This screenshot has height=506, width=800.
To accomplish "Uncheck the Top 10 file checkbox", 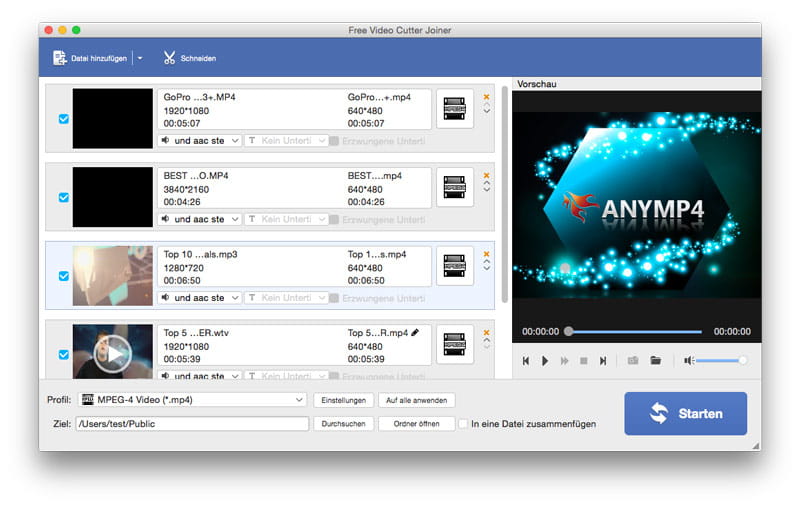I will pos(64,276).
